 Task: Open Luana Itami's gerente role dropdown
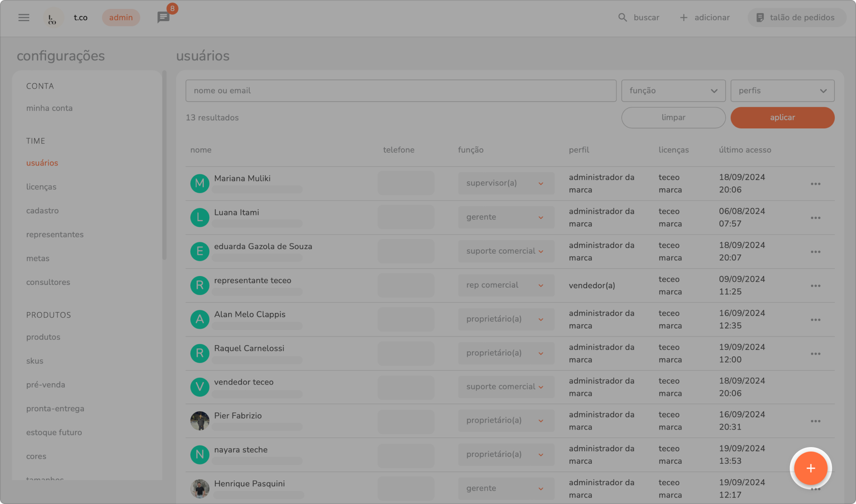tap(505, 217)
